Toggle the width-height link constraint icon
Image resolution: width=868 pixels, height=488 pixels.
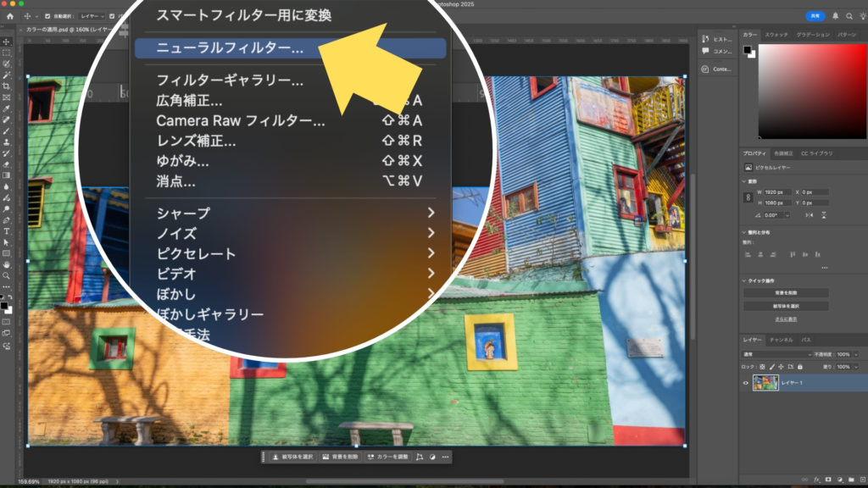tap(748, 197)
